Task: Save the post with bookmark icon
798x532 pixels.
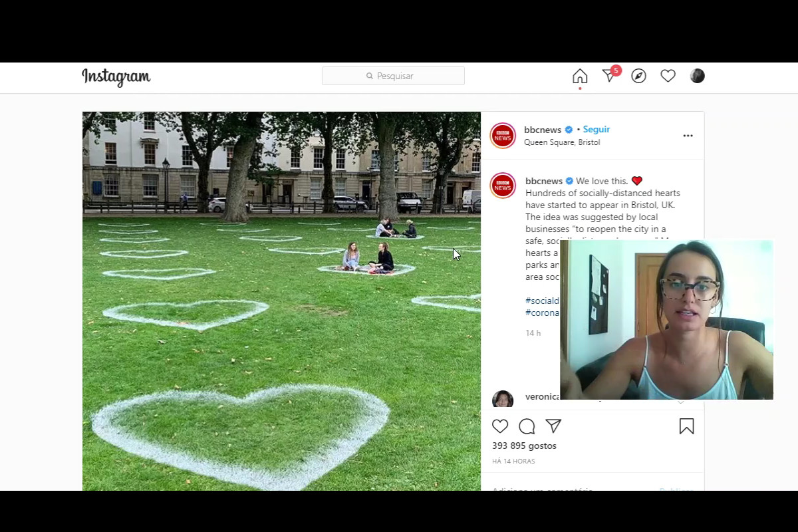Action: point(687,426)
